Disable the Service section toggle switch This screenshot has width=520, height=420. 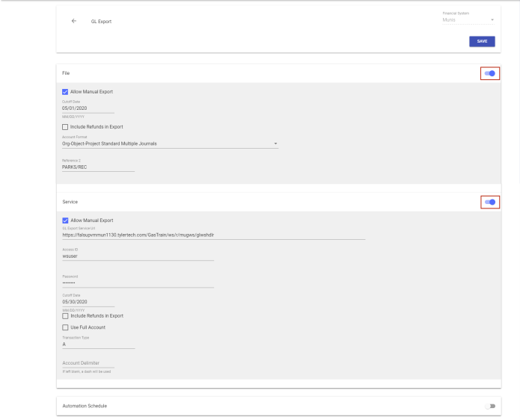tap(490, 202)
